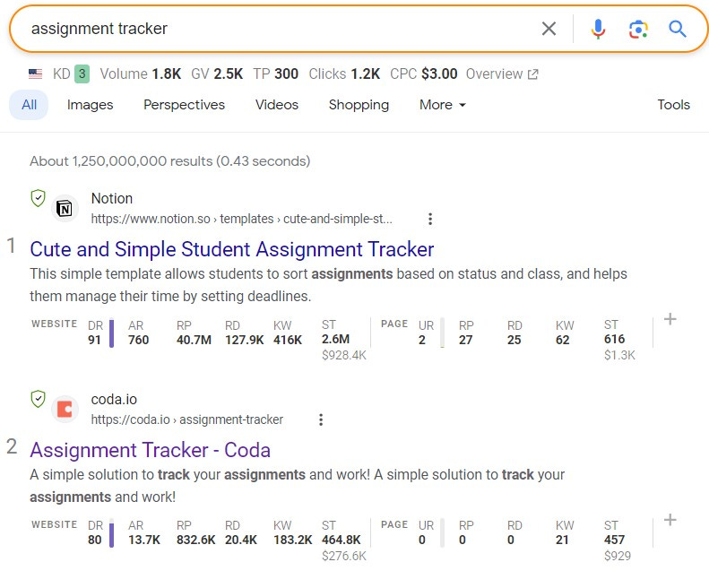Switch to the Perspectives tab
Viewport: 709px width, 588px height.
point(184,105)
